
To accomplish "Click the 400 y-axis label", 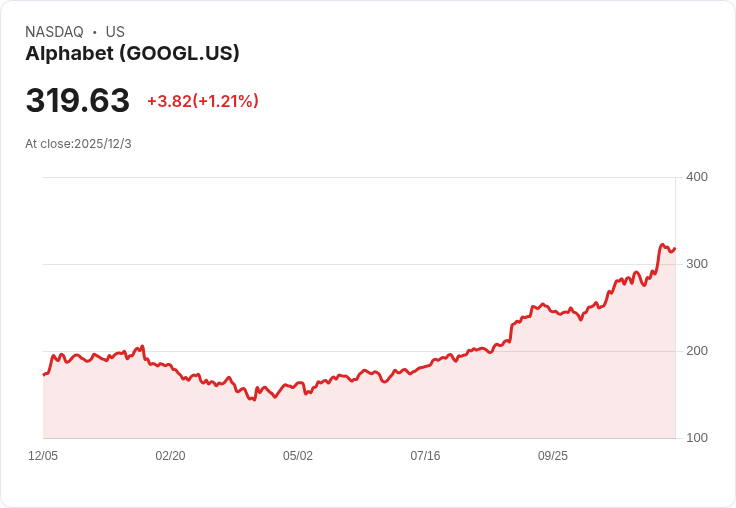I will coord(696,177).
